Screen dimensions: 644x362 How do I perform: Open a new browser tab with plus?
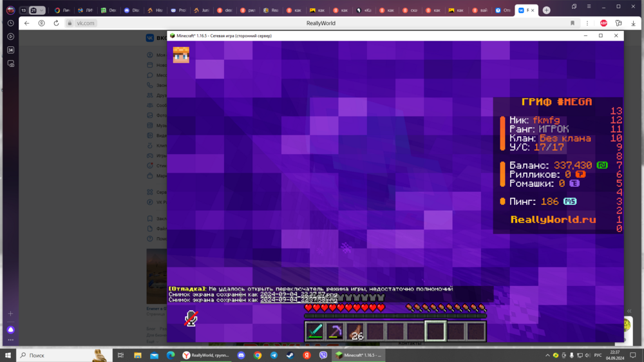[546, 10]
